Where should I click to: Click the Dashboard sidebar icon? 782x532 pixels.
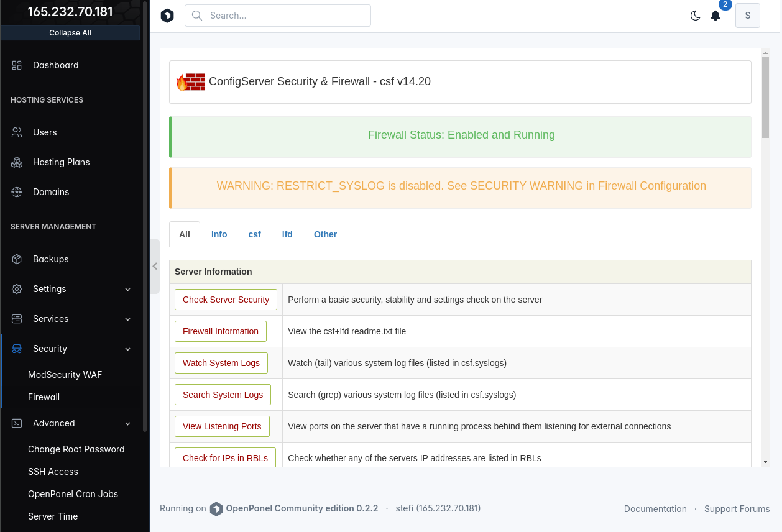(x=17, y=65)
